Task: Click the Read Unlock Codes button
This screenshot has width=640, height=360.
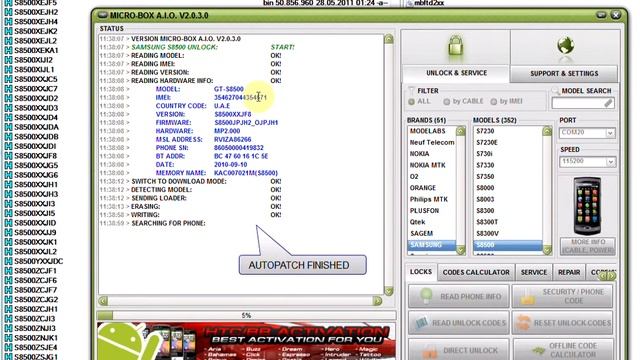Action: [458, 323]
